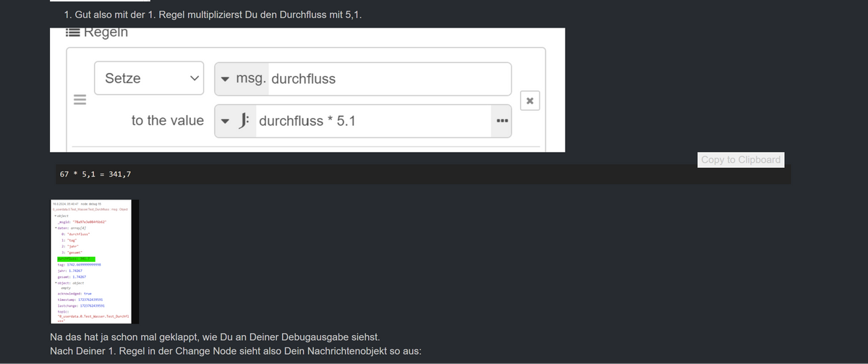Click the 'to the value' label

tap(168, 121)
